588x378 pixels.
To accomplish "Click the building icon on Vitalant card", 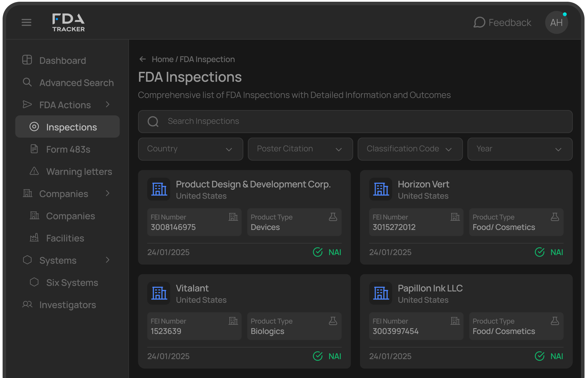I will click(x=159, y=293).
